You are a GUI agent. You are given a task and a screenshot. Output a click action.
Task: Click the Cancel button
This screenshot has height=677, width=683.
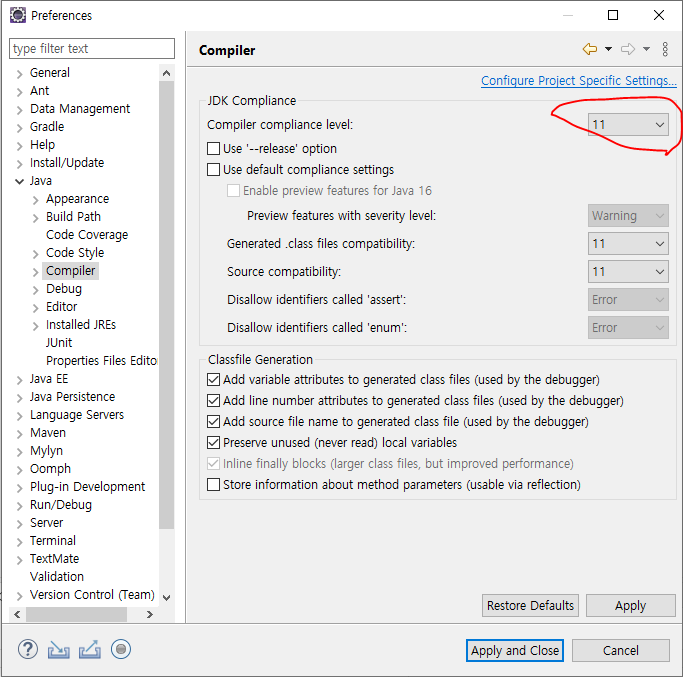[621, 650]
